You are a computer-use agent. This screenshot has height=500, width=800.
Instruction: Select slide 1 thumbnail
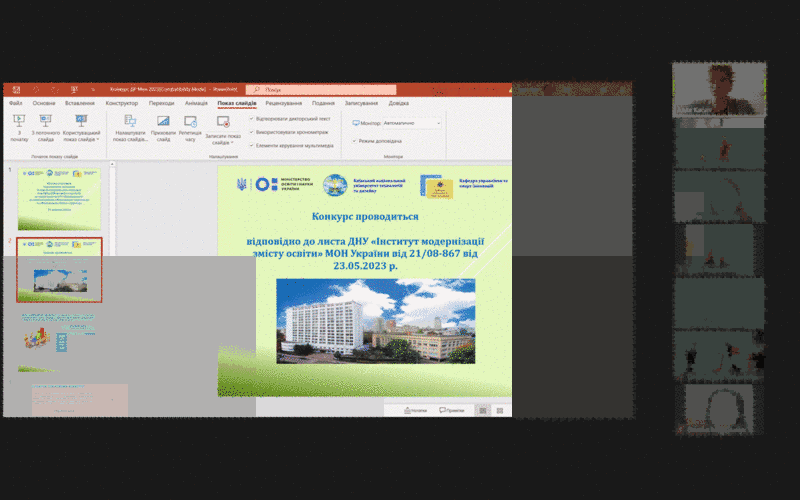point(59,199)
